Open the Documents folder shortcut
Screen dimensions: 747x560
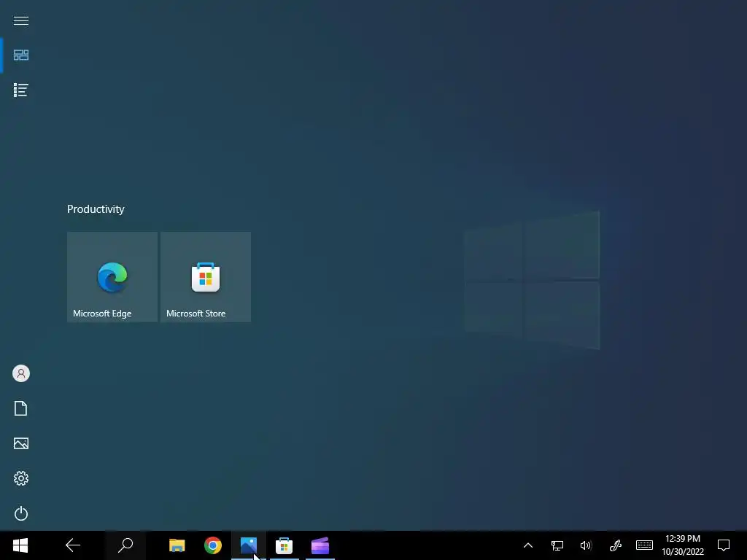pos(21,408)
